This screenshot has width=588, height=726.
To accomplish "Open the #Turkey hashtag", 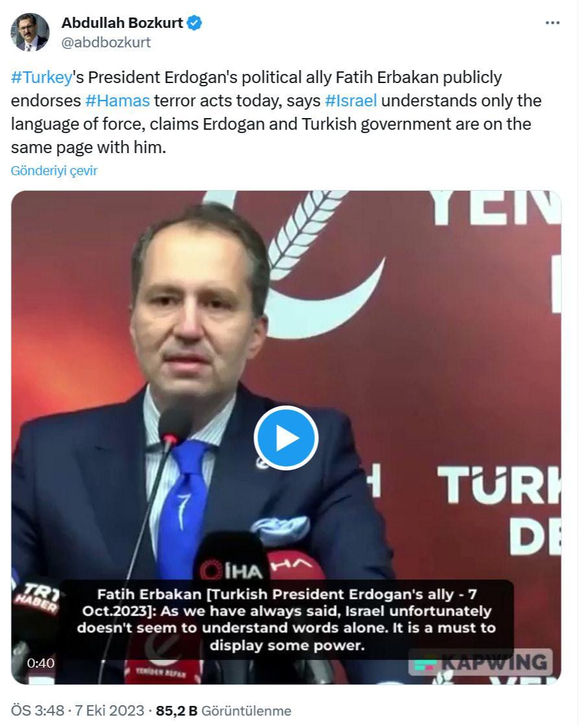I will [41, 77].
